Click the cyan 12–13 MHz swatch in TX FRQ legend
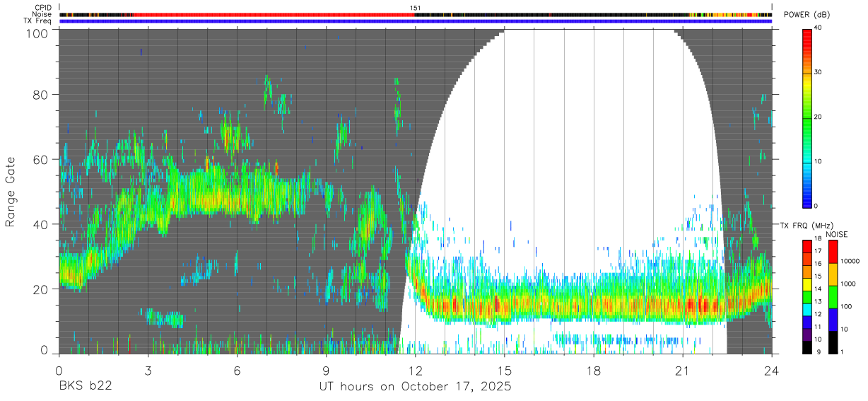 (x=807, y=309)
